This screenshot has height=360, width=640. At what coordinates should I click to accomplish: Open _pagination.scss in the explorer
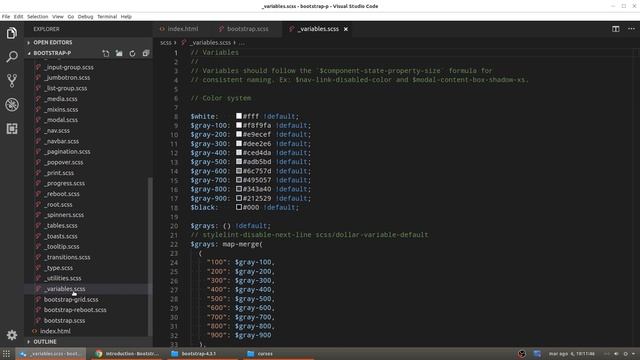(x=67, y=151)
